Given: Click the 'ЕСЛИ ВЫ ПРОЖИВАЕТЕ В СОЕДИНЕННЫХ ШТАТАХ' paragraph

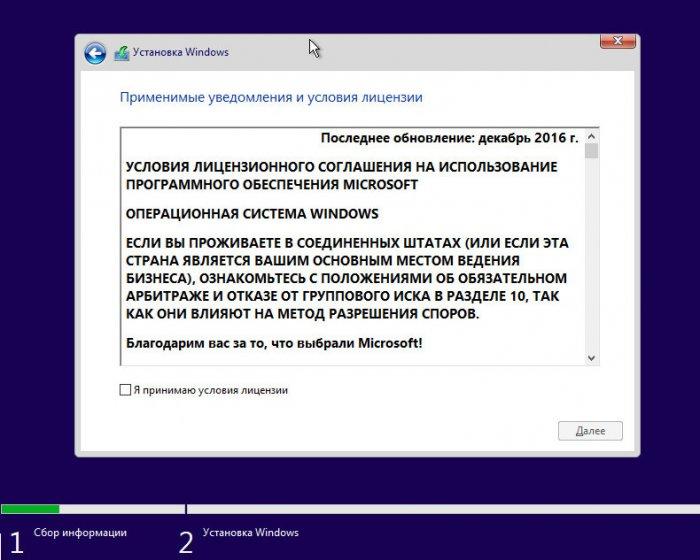Looking at the screenshot, I should pyautogui.click(x=347, y=278).
